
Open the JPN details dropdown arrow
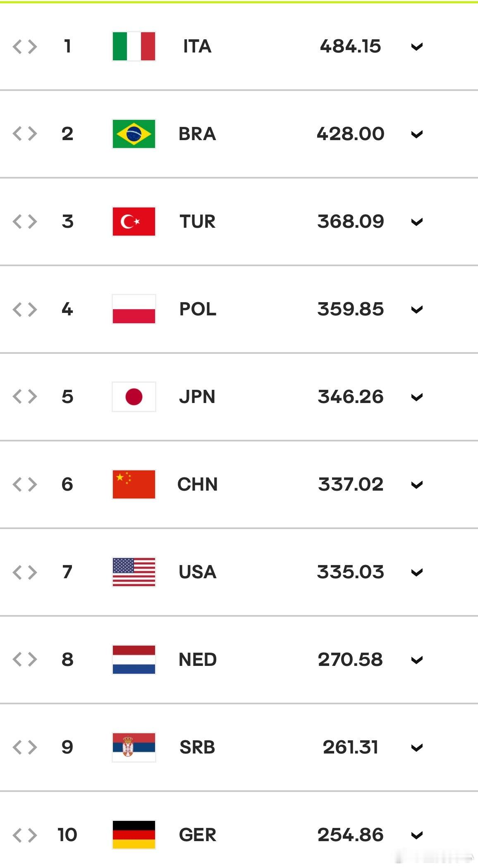[417, 397]
